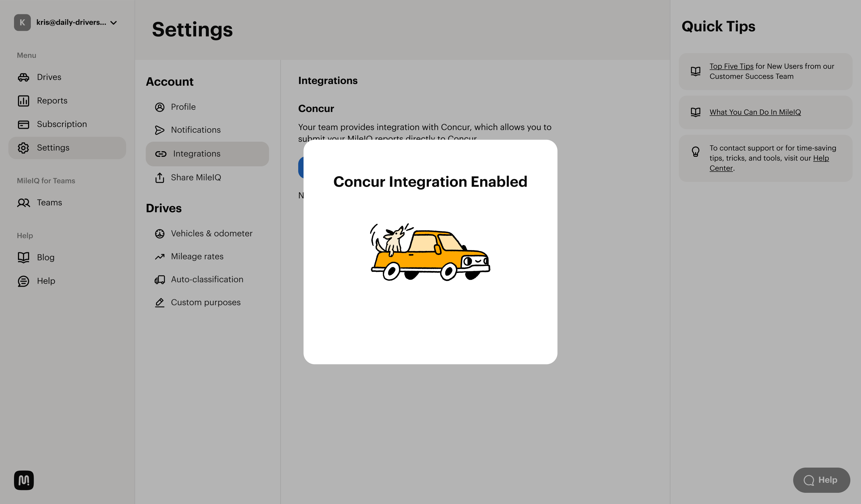
Task: Click lightbulb icon in support tip card
Action: (x=695, y=151)
